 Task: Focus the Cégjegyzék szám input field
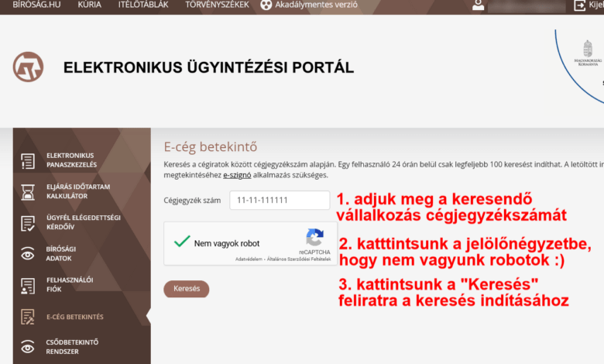click(280, 201)
